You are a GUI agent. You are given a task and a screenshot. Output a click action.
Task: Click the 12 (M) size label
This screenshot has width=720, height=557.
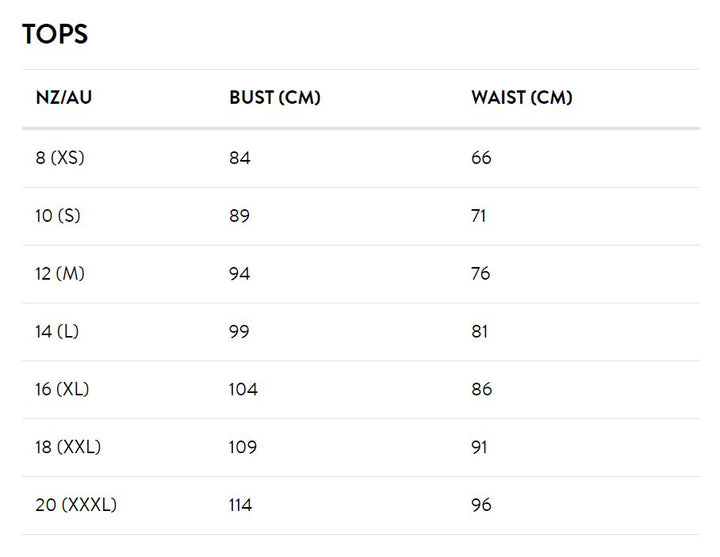[60, 274]
